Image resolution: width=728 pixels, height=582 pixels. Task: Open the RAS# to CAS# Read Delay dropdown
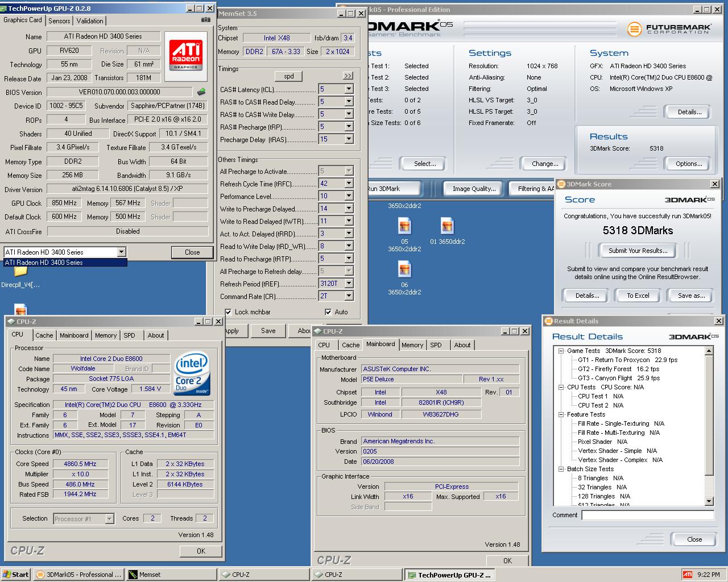349,102
